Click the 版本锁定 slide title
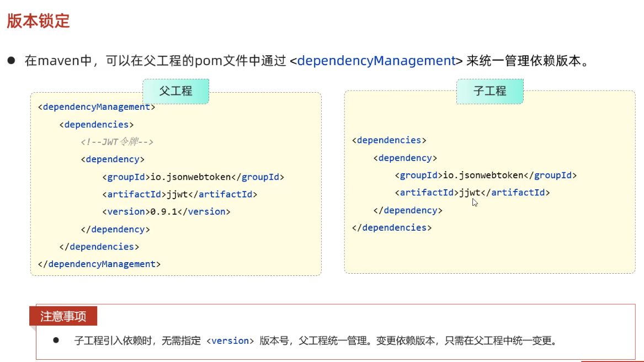Viewport: 644px width, 362px height. [x=38, y=21]
